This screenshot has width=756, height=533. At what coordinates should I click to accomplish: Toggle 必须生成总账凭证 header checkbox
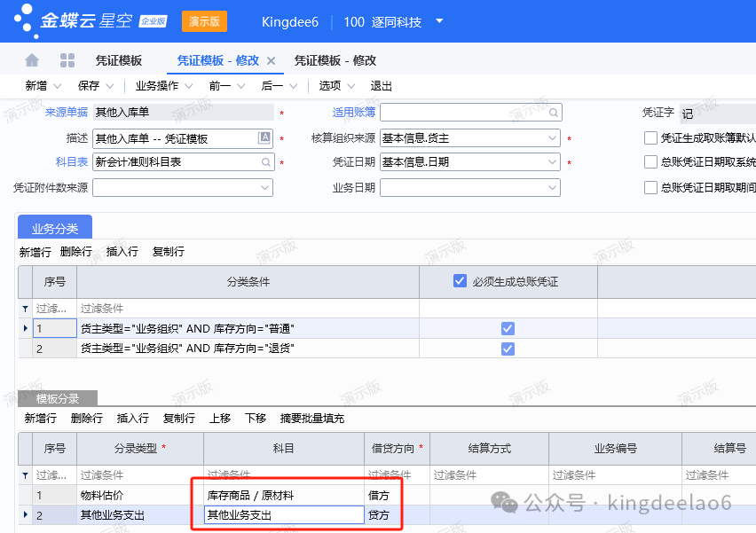coord(460,281)
